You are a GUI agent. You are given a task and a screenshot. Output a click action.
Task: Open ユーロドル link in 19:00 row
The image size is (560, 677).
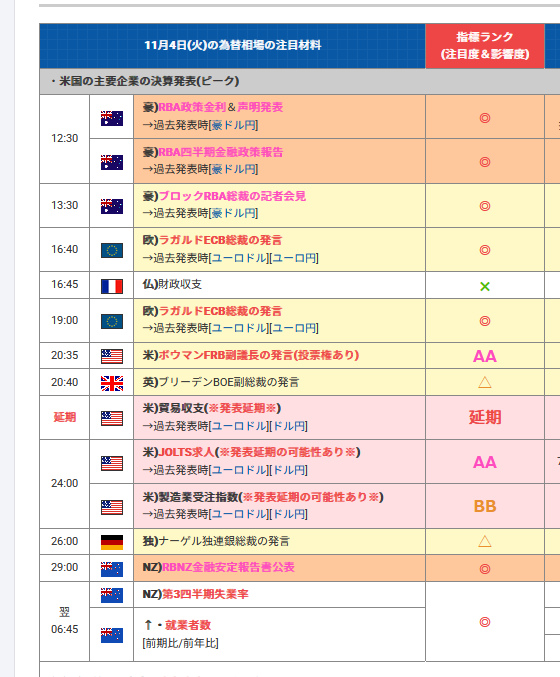click(x=239, y=328)
